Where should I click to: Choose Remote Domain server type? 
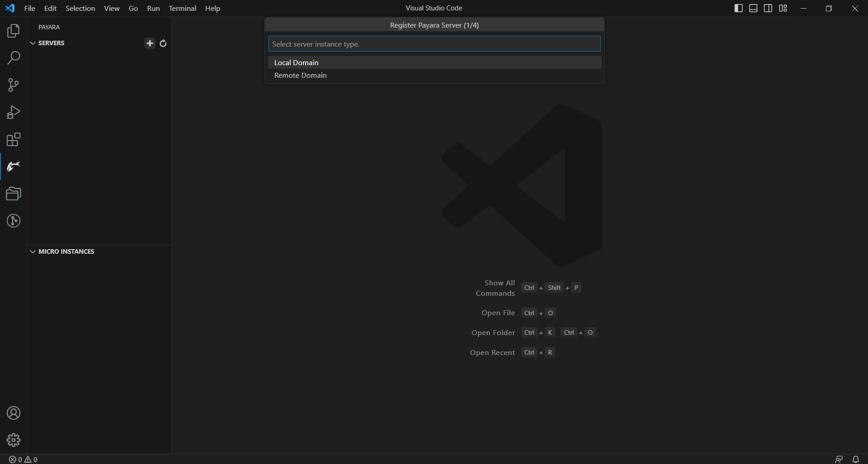pos(300,75)
